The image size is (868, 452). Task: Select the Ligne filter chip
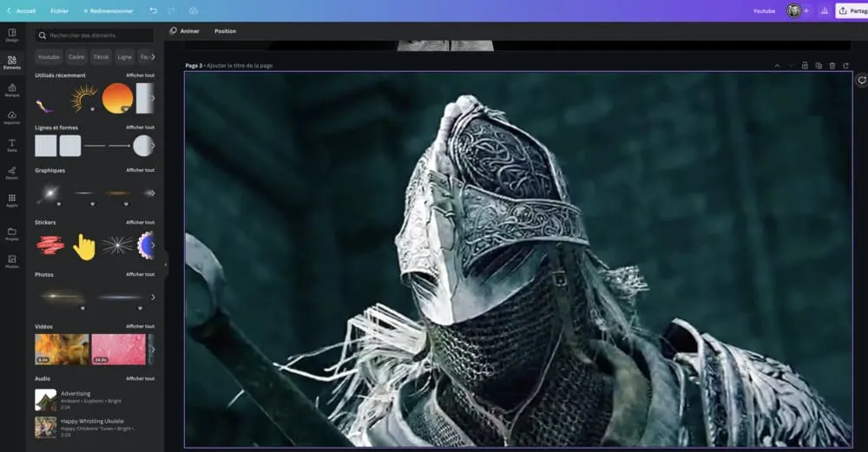click(x=124, y=57)
